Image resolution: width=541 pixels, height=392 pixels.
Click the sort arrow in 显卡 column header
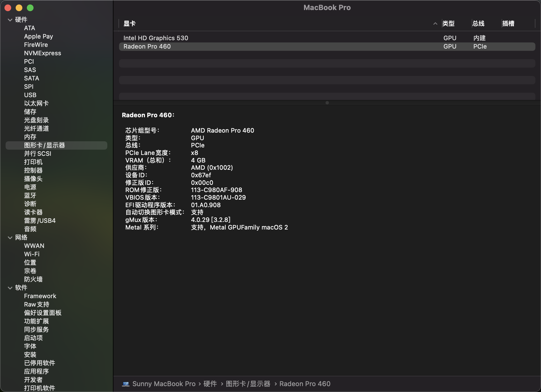(435, 24)
